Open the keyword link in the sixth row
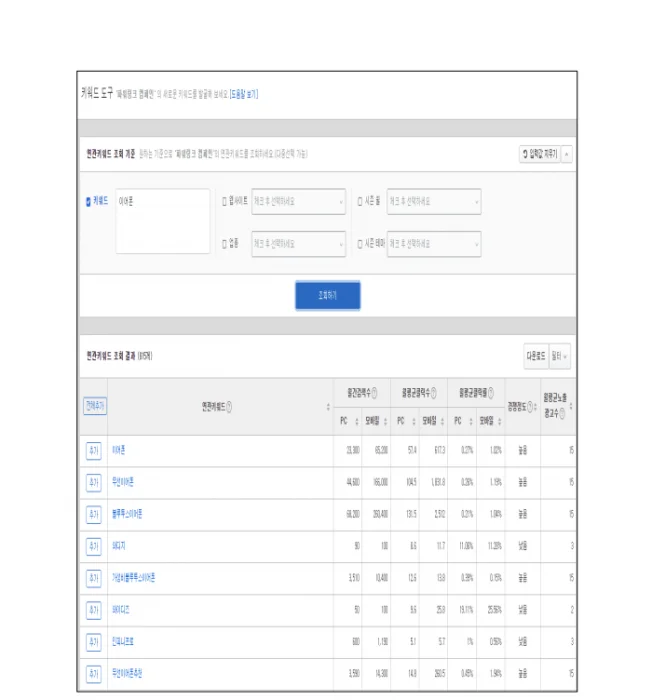This screenshot has width=652, height=700. click(x=121, y=609)
